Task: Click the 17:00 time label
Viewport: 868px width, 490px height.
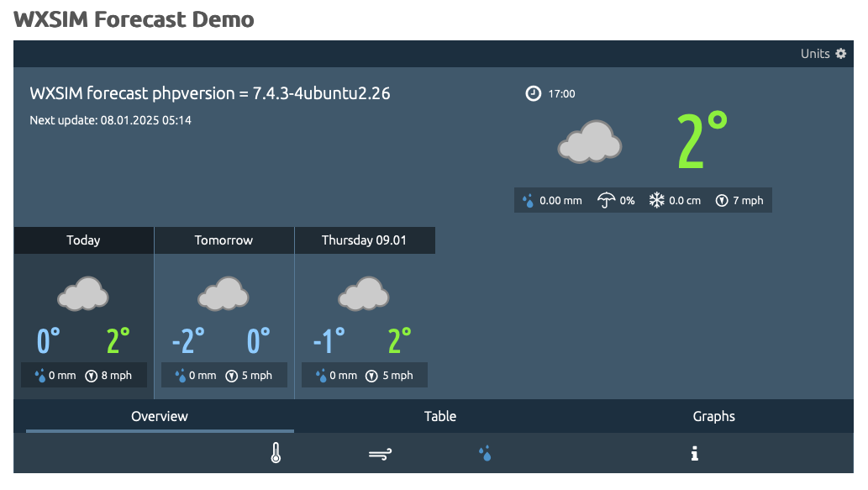Action: pos(561,94)
